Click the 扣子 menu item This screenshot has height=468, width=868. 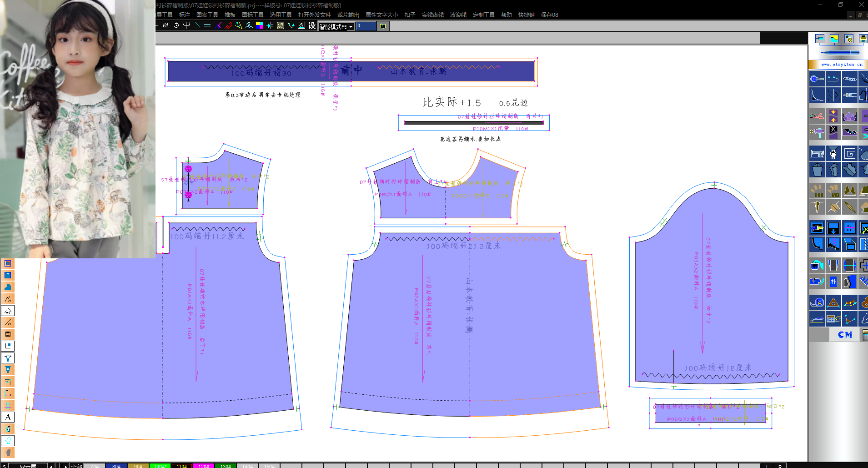(x=410, y=15)
